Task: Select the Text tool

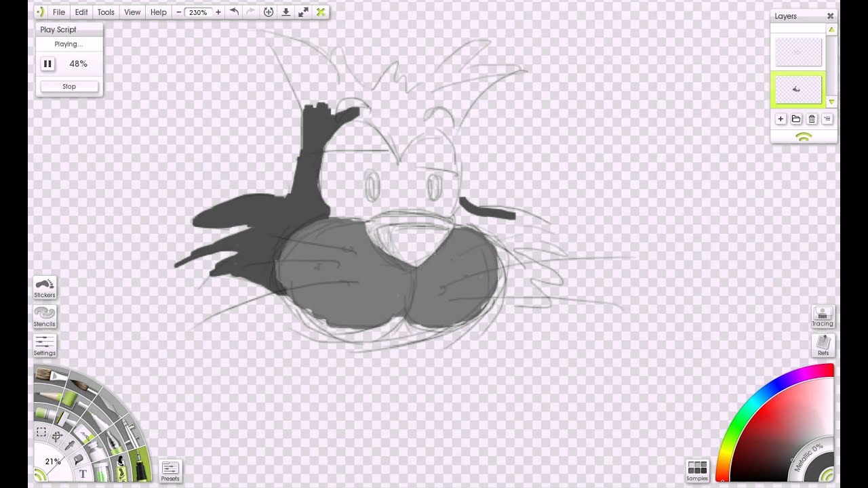Action: [x=83, y=474]
